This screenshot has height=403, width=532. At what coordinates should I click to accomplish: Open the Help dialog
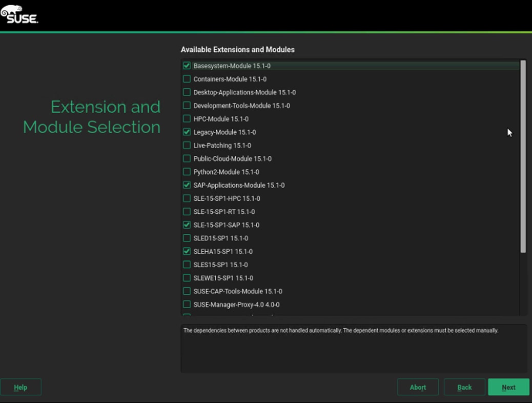(21, 387)
